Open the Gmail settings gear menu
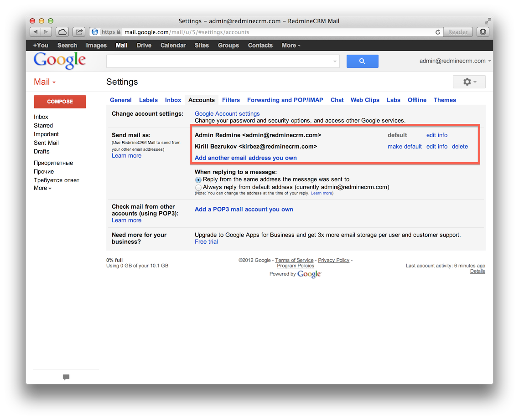 [x=469, y=82]
